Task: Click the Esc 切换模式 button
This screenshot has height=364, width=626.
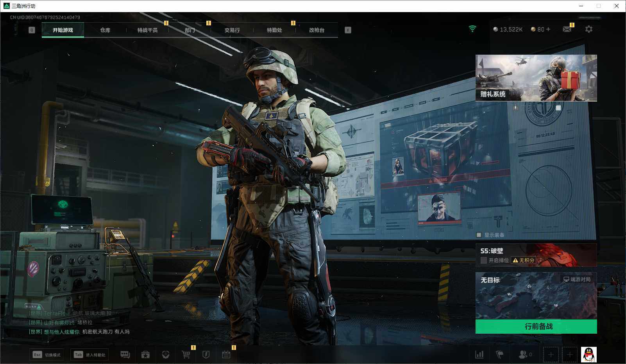Action: click(x=47, y=355)
